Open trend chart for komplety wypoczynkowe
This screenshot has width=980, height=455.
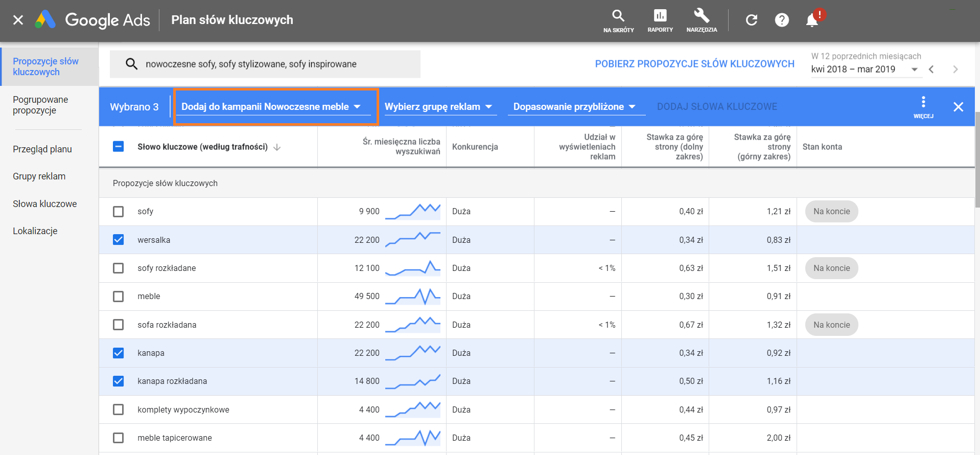(x=413, y=409)
